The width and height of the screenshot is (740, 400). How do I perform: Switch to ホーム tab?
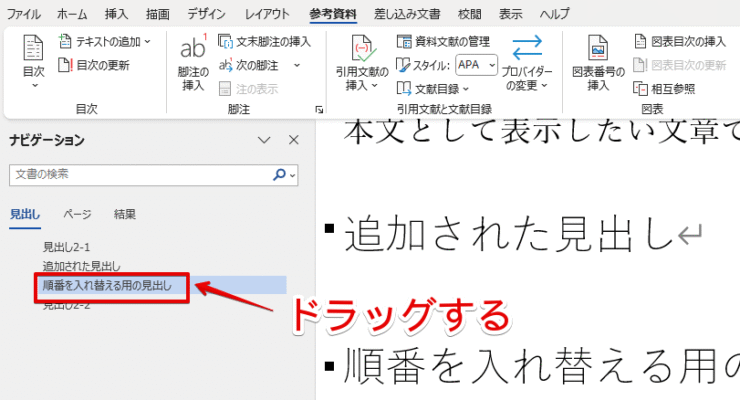(72, 14)
